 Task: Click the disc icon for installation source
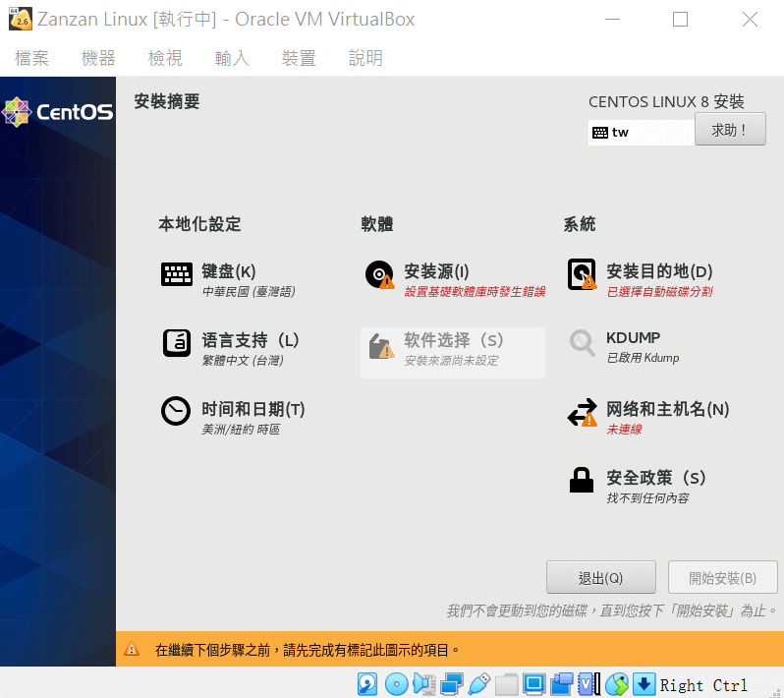379,274
